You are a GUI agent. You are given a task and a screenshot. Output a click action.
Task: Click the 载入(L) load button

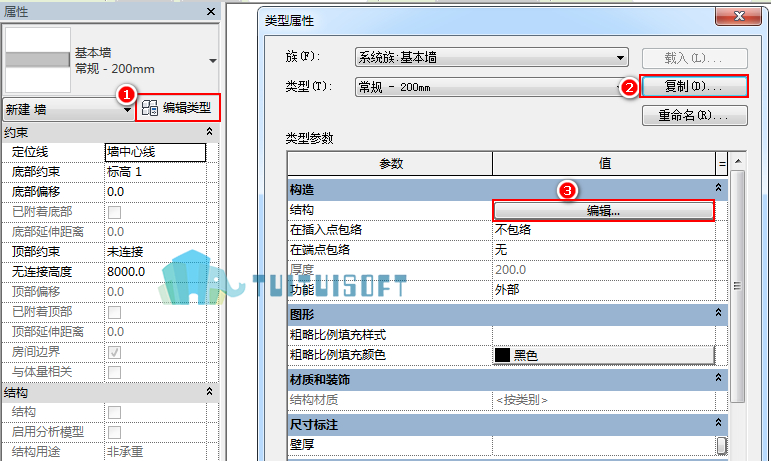(x=694, y=58)
